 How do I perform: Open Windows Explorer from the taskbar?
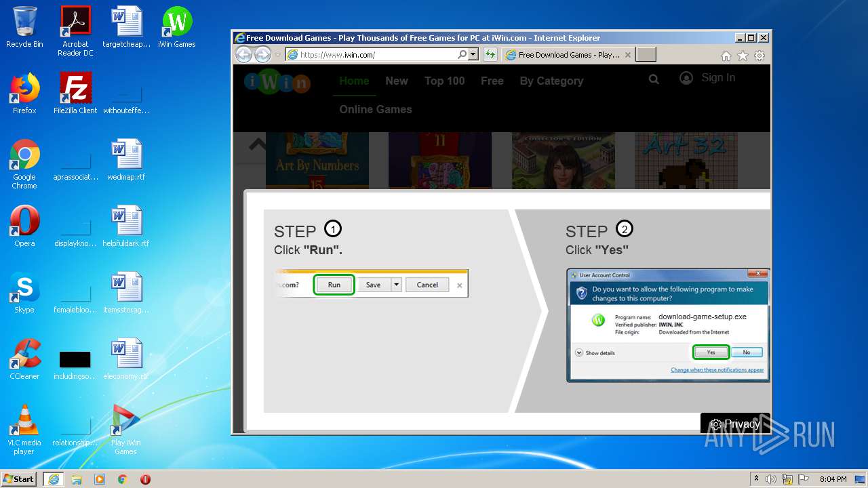click(77, 479)
